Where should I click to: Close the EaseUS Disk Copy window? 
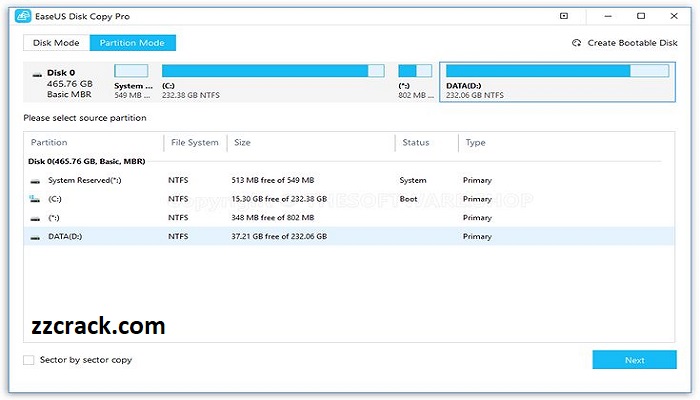click(x=674, y=16)
